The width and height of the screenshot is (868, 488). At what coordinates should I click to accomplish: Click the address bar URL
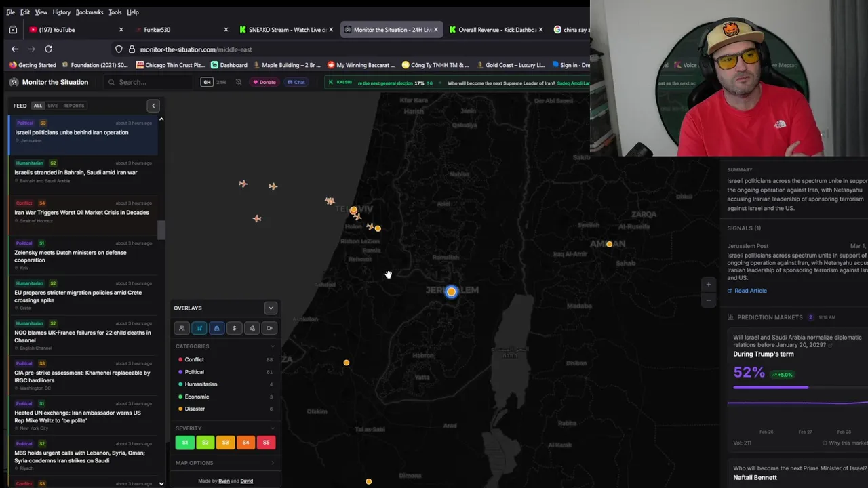click(196, 49)
